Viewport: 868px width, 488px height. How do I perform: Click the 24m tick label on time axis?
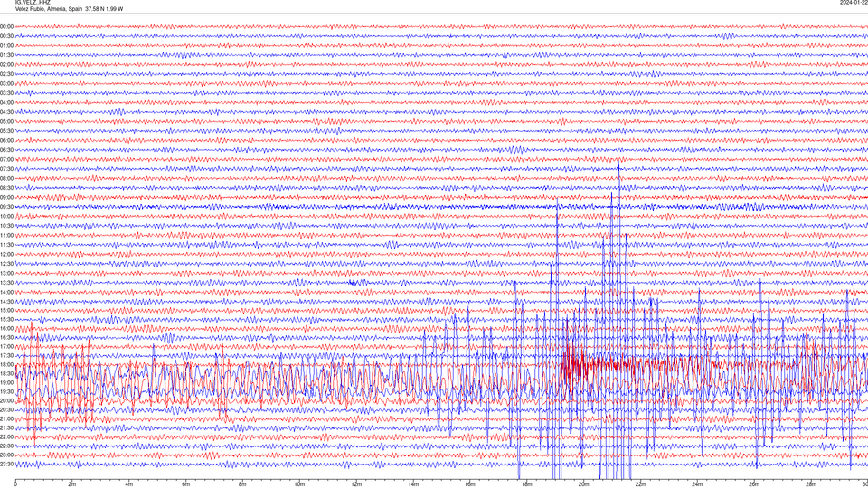(x=697, y=484)
